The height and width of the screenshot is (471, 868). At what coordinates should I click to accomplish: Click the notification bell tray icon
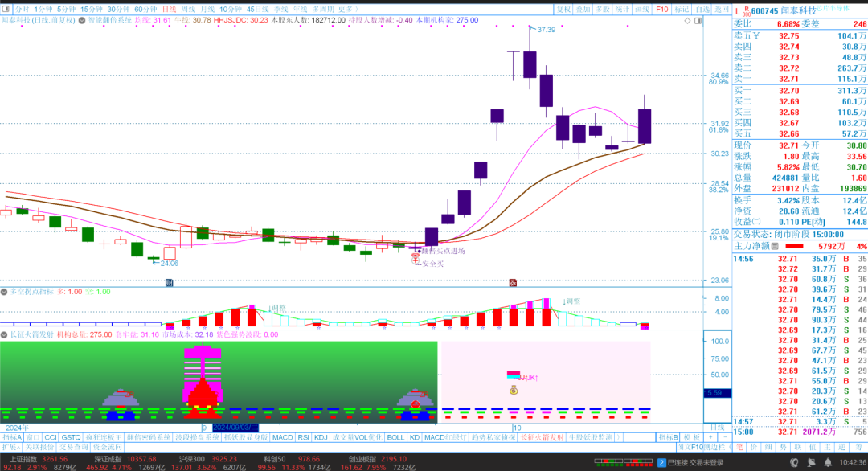click(x=828, y=463)
